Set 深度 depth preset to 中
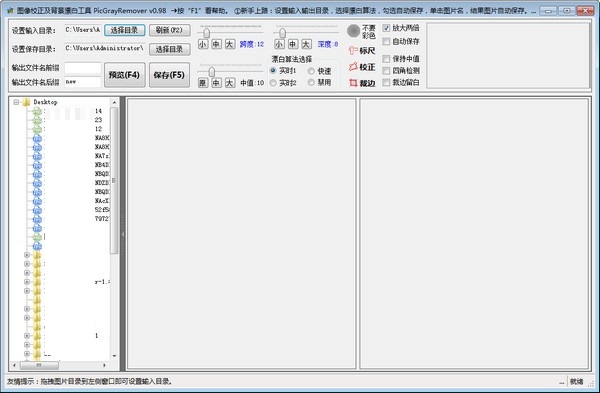The height and width of the screenshot is (393, 600). point(293,44)
